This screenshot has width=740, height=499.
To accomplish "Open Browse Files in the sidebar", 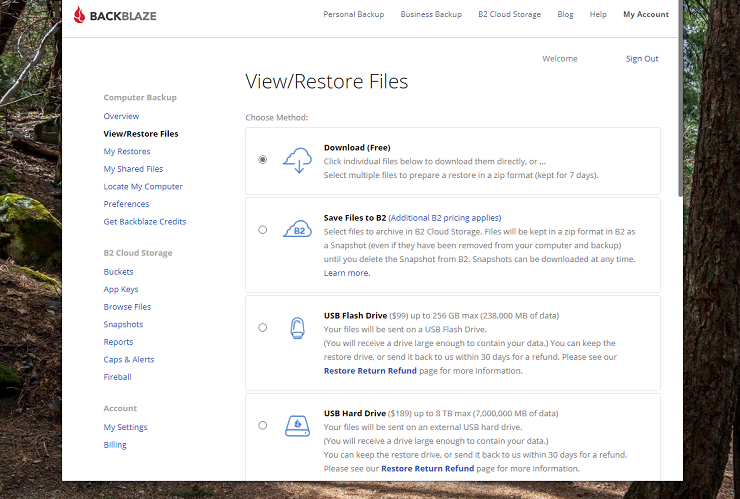I will tap(127, 307).
